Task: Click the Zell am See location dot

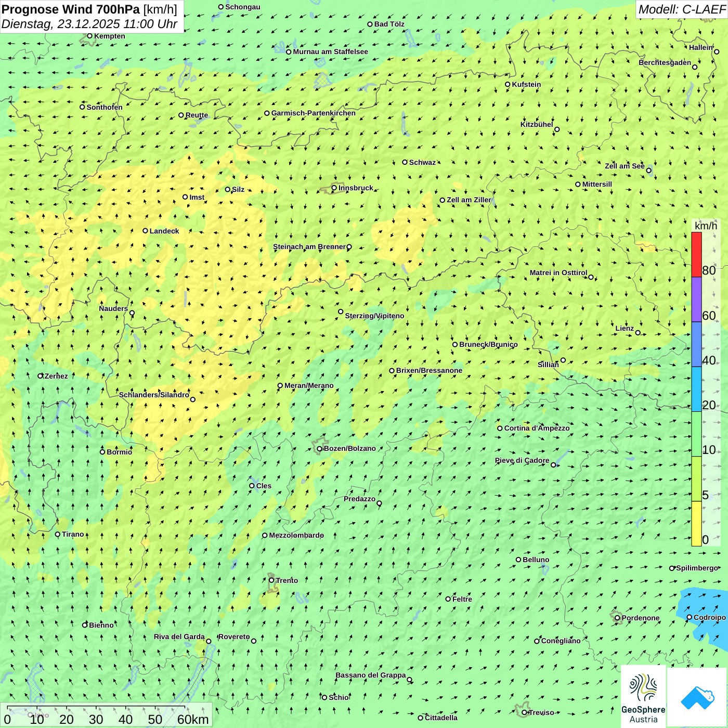Action: (x=649, y=171)
